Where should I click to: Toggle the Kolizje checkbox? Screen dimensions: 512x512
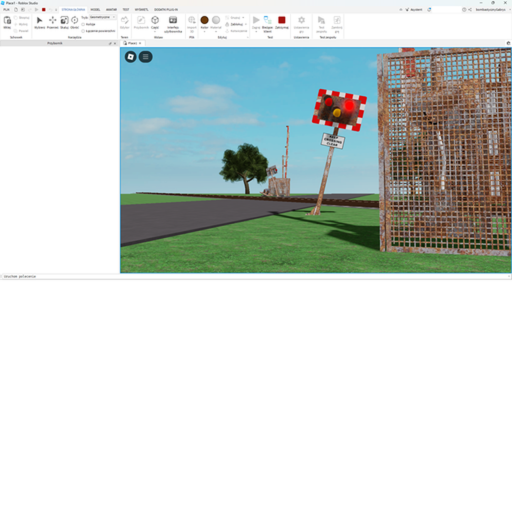click(83, 24)
